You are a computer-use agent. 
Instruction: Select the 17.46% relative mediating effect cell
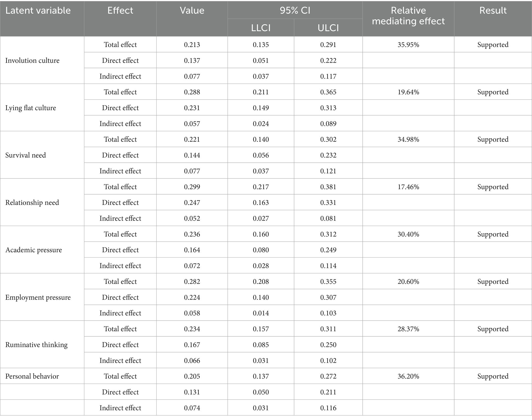[408, 187]
